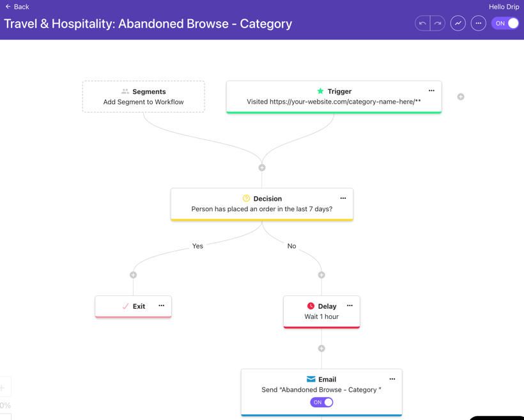Add step between Delay and Email
Screen dimensions: 524x420
coord(321,348)
